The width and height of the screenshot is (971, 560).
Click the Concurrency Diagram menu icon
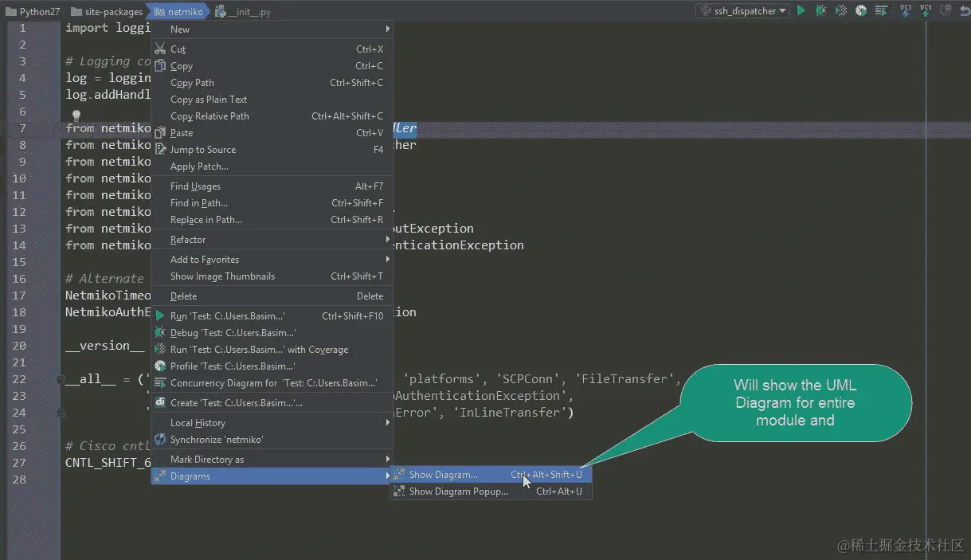click(x=160, y=383)
